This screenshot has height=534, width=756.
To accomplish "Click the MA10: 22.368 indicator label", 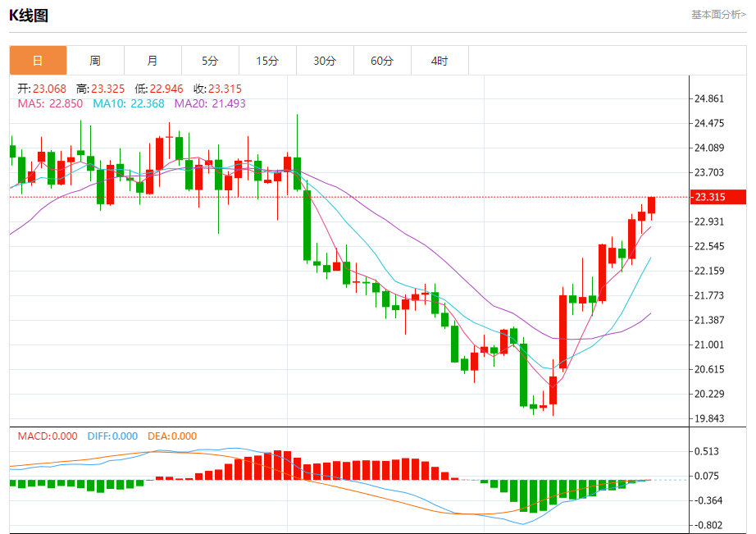I will tap(129, 103).
